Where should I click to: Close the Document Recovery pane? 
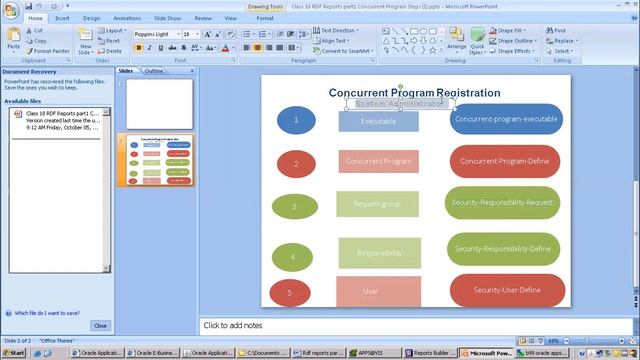(100, 326)
